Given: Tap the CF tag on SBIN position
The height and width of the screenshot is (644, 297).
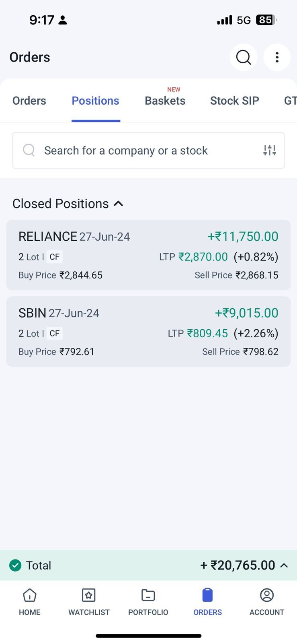Looking at the screenshot, I should coord(55,333).
